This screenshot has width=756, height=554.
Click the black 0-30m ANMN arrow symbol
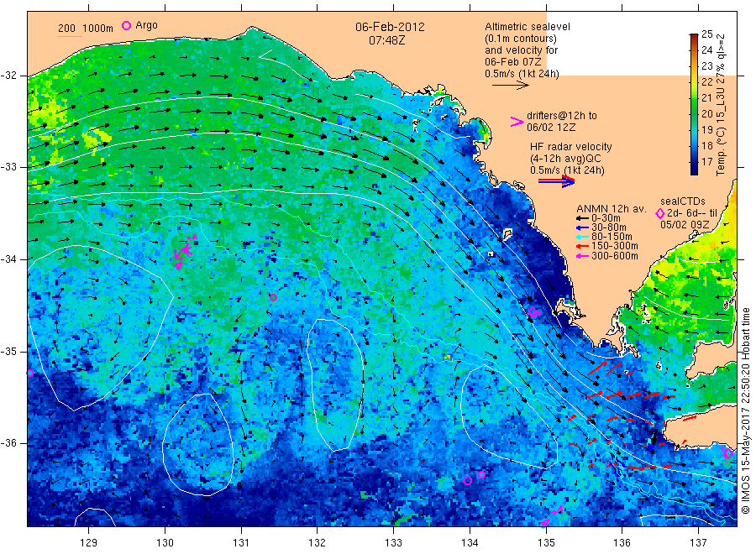tap(583, 218)
